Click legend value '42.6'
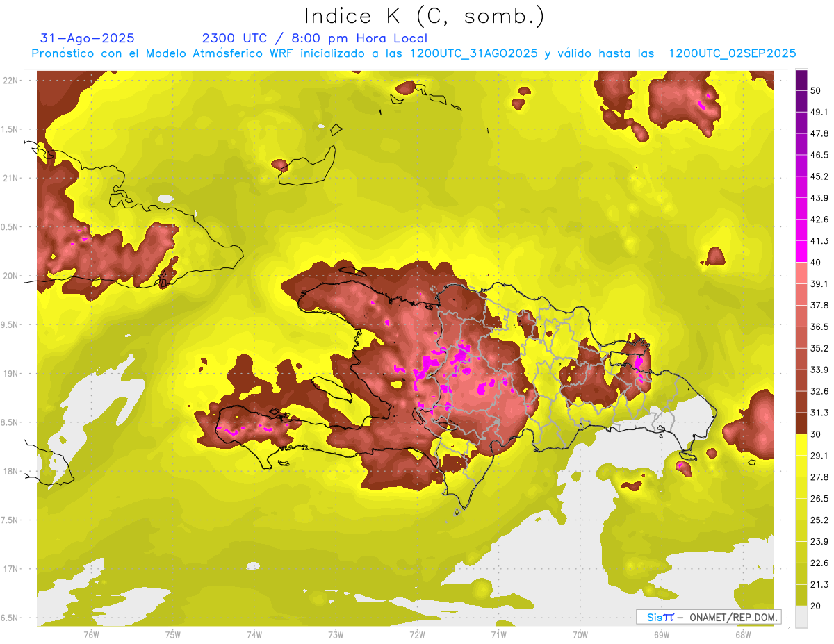Image resolution: width=834 pixels, height=644 pixels. click(819, 220)
